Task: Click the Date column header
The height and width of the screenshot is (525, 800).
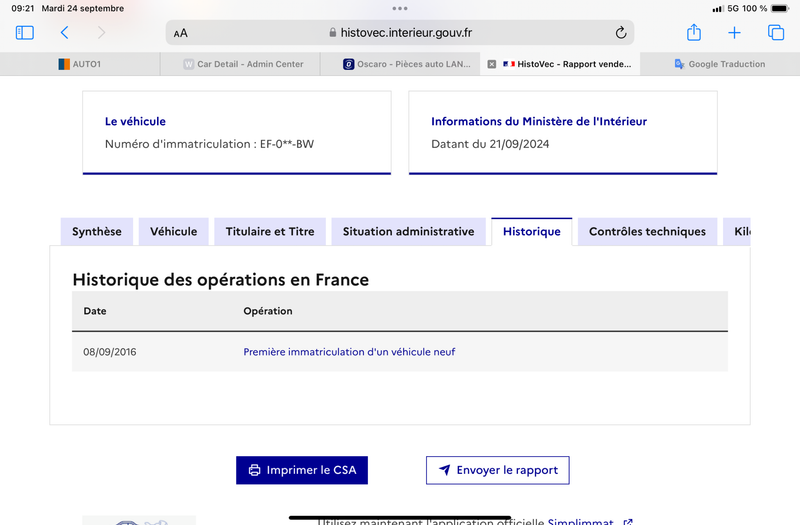Action: click(95, 311)
